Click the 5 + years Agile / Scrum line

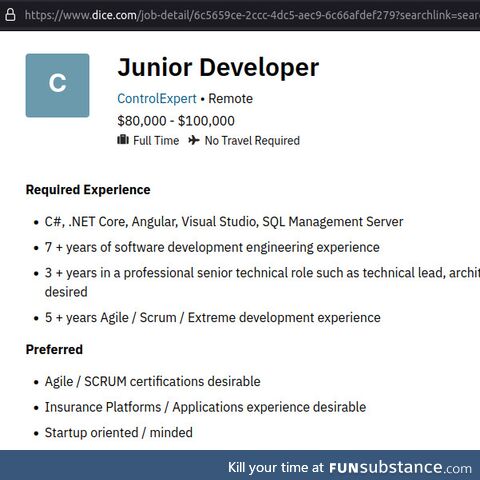[x=213, y=317]
